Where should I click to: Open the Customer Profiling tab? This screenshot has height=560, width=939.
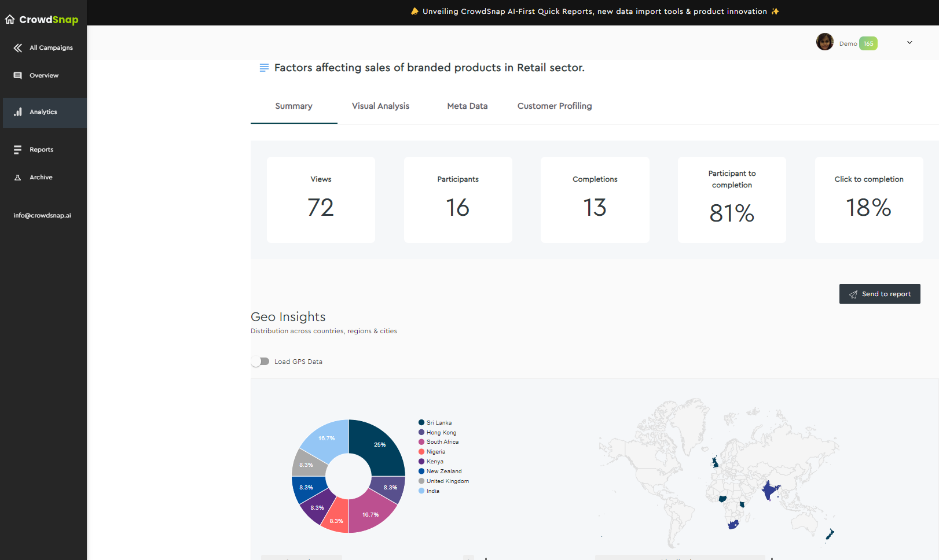tap(555, 106)
